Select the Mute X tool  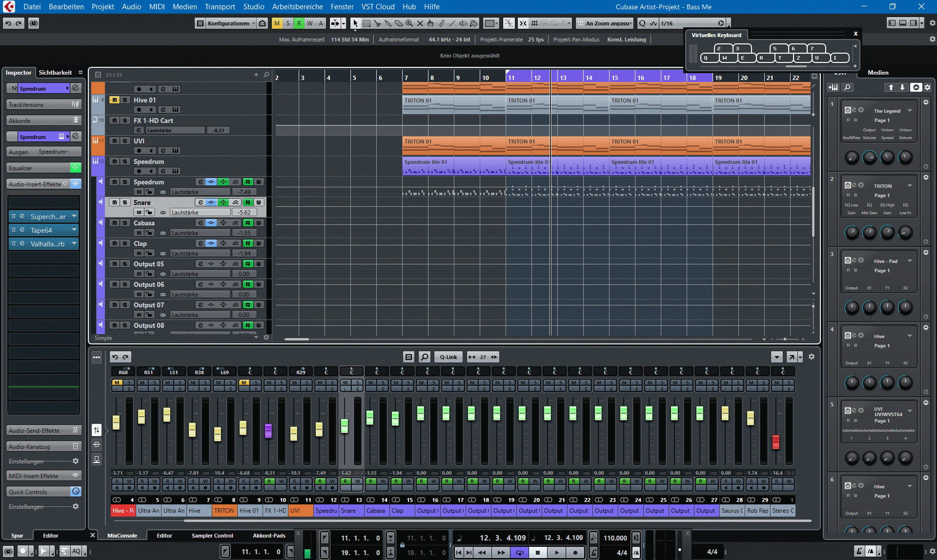point(420,23)
